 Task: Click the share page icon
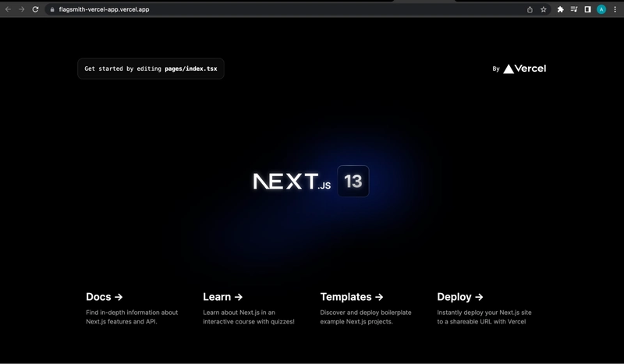click(x=530, y=9)
